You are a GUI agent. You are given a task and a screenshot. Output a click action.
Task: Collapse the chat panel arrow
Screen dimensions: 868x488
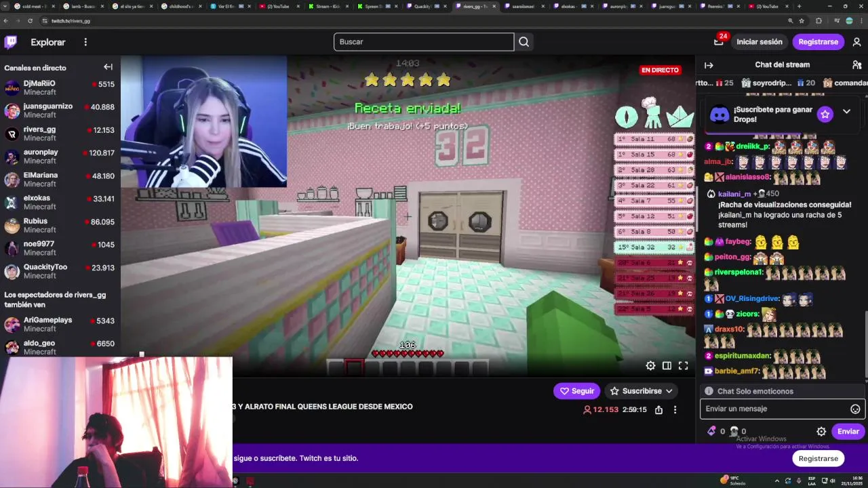coord(709,65)
